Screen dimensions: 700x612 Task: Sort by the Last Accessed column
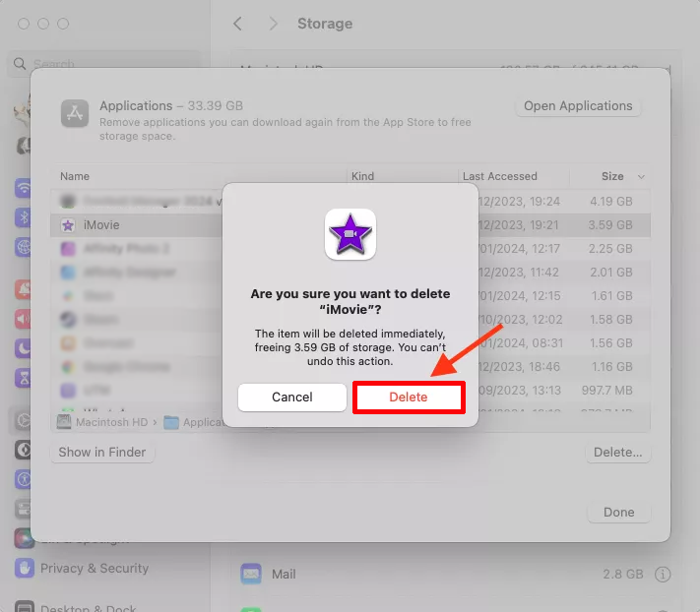click(x=499, y=176)
